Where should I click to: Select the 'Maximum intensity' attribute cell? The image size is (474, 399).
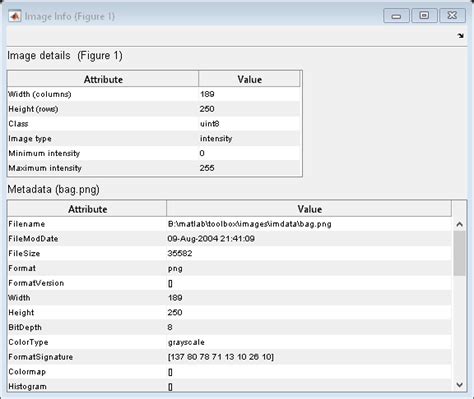pyautogui.click(x=103, y=168)
